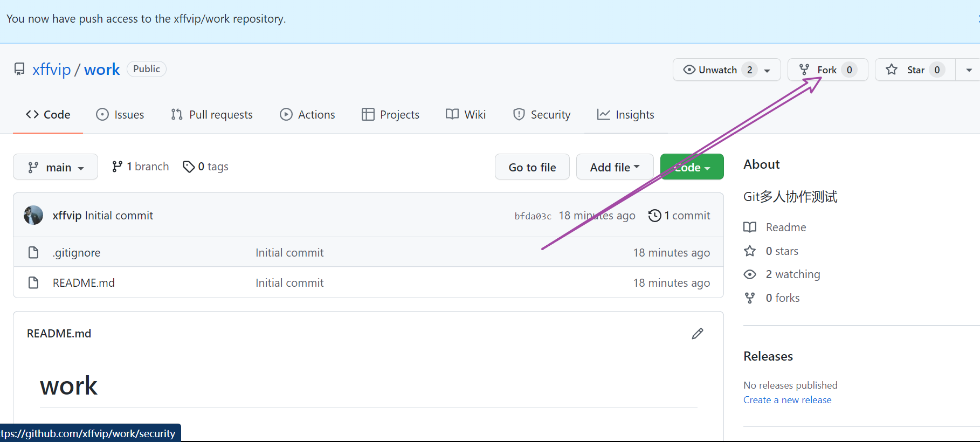Open the README.md file in file list

[84, 283]
